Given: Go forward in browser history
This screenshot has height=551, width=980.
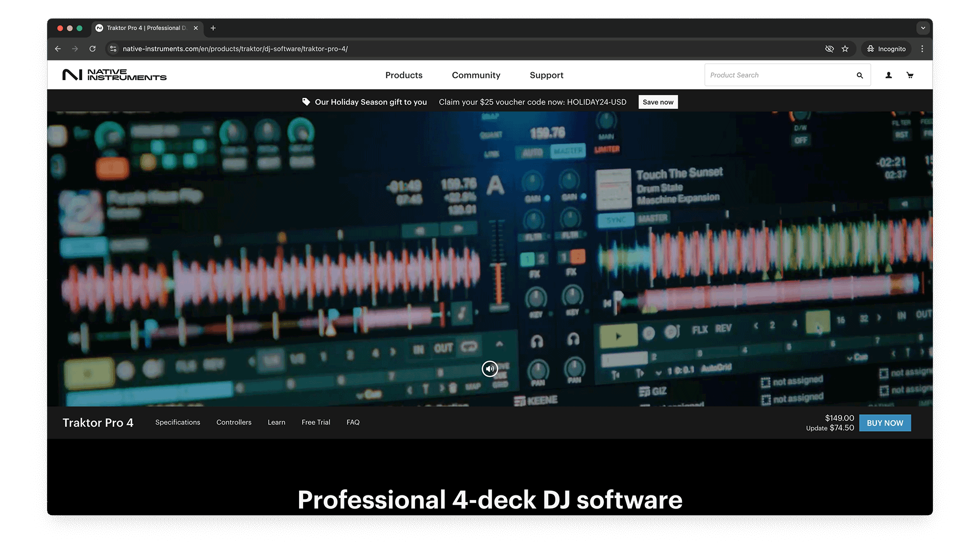Looking at the screenshot, I should (x=75, y=49).
